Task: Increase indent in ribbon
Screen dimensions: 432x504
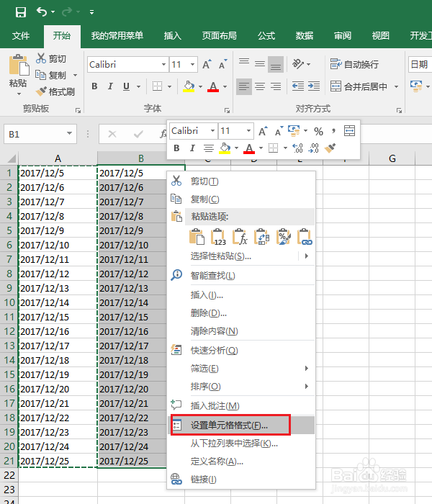Action: click(x=314, y=86)
